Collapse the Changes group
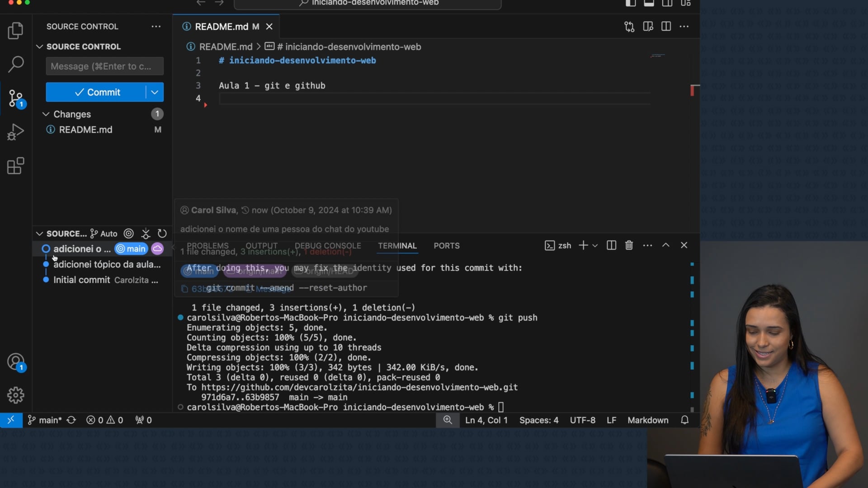 coord(46,114)
